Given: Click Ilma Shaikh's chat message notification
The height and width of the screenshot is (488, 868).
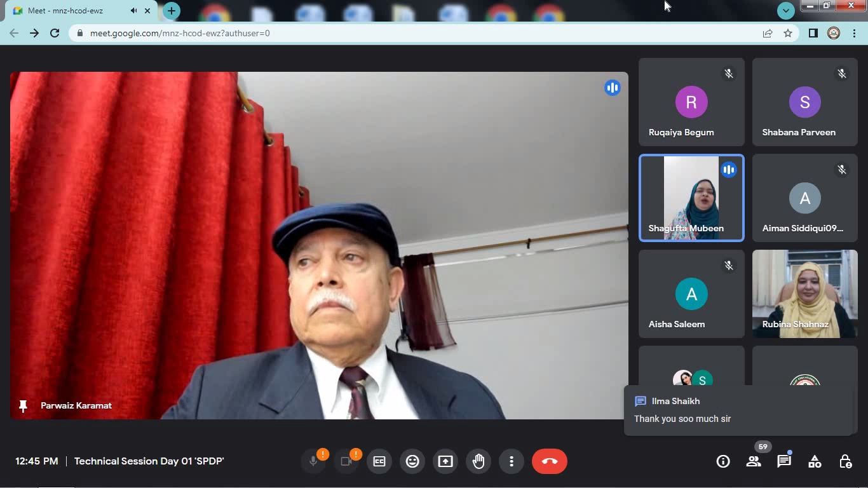Looking at the screenshot, I should pyautogui.click(x=737, y=410).
